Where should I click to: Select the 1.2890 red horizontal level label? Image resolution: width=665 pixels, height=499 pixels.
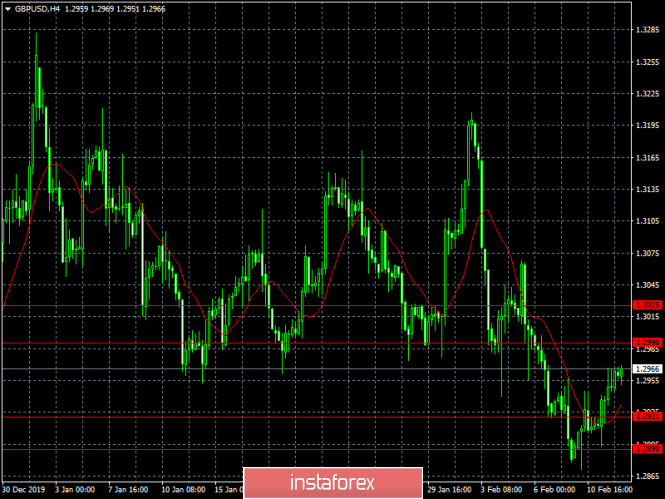coord(647,449)
